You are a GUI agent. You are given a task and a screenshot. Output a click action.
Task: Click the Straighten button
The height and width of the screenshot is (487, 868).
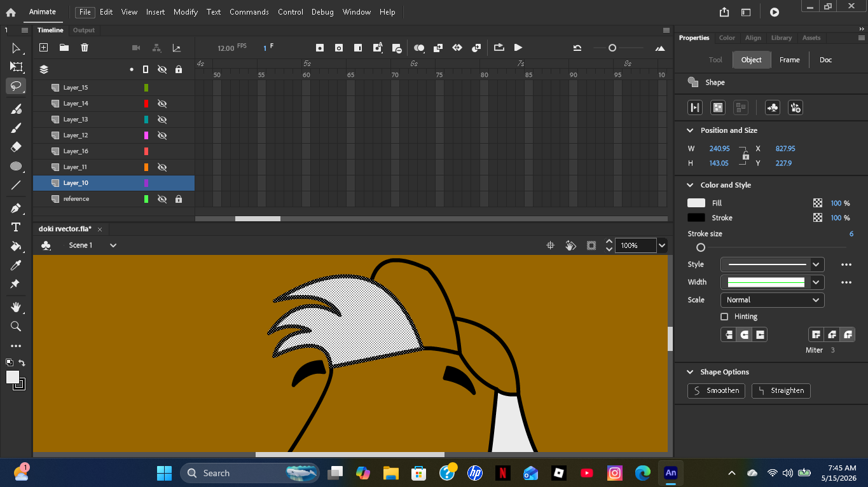(781, 390)
